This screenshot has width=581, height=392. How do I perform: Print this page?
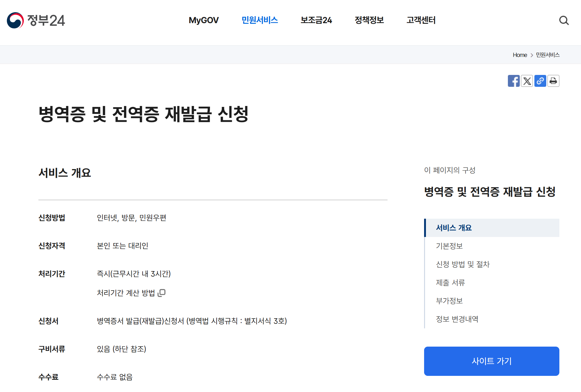tap(553, 81)
